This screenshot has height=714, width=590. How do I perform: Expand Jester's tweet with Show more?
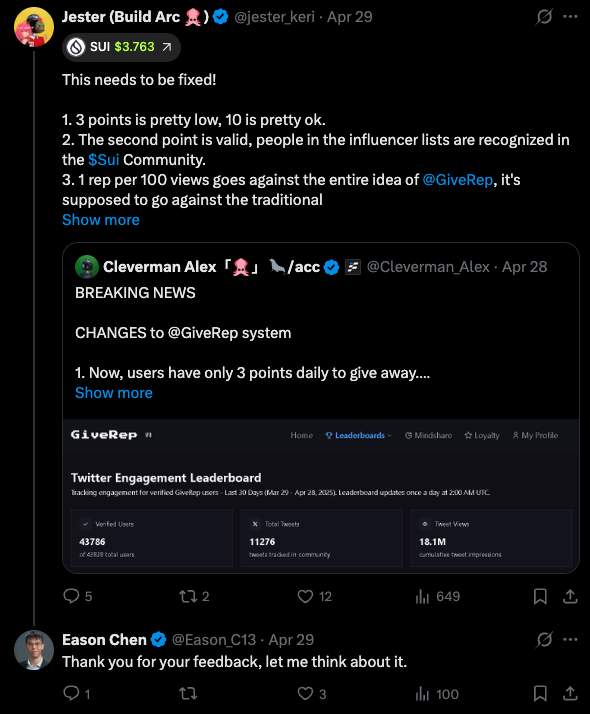101,220
